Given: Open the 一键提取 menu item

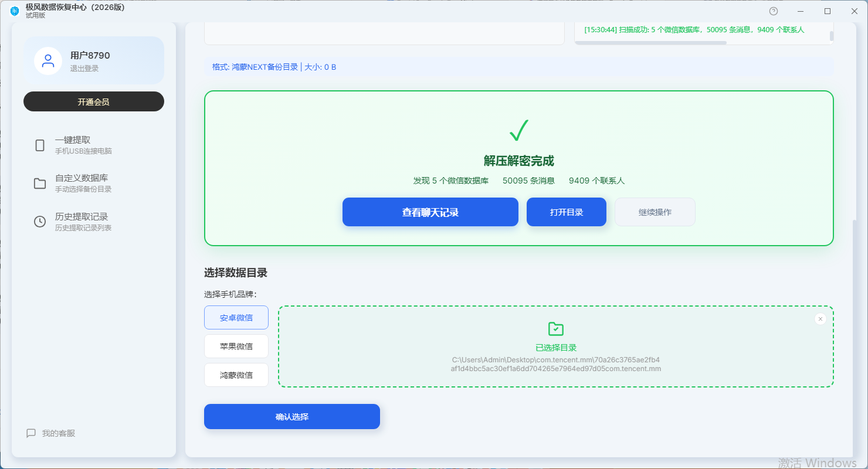Looking at the screenshot, I should pyautogui.click(x=94, y=145).
